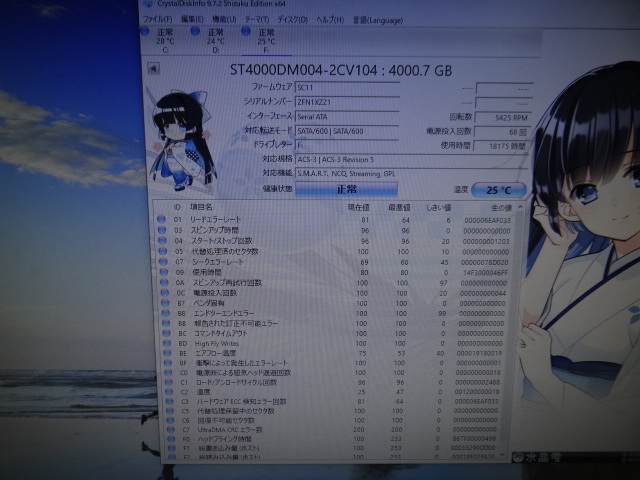Click status icon for C5 代替処理保留中のセクタ数

(169, 411)
